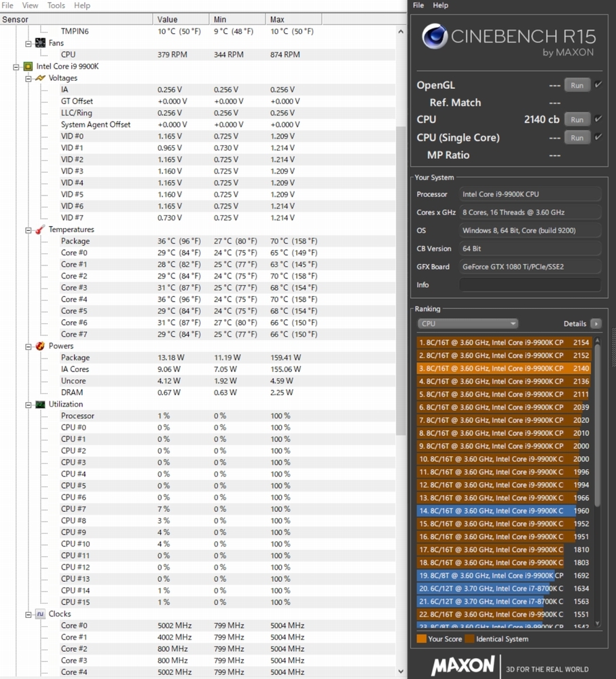Screen dimensions: 616x679
Task: Open the View menu in sensor monitor
Action: point(30,5)
